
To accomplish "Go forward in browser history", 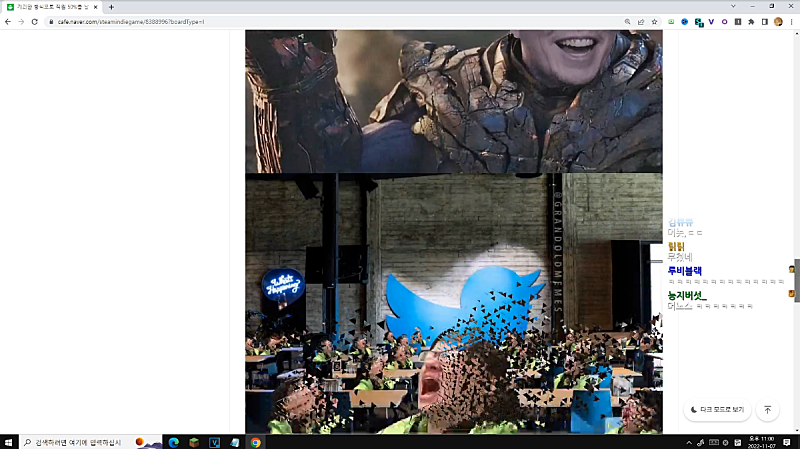I will click(21, 22).
